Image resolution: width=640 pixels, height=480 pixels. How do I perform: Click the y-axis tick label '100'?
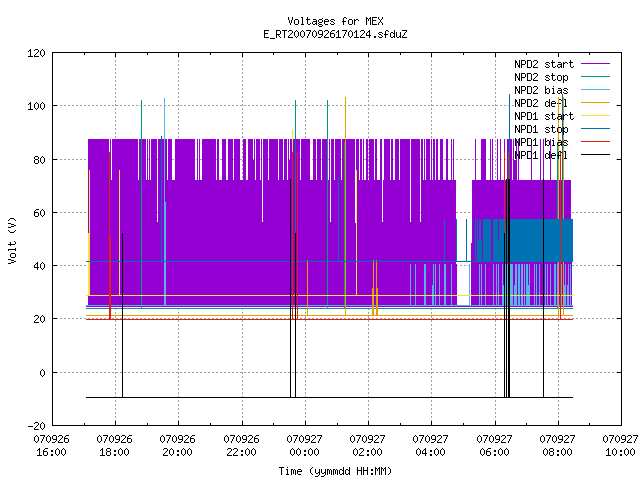pos(36,107)
